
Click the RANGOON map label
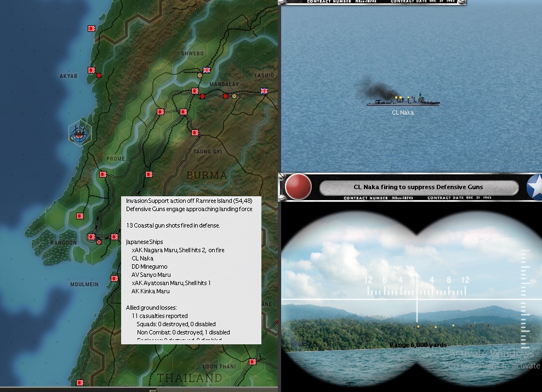(x=64, y=243)
